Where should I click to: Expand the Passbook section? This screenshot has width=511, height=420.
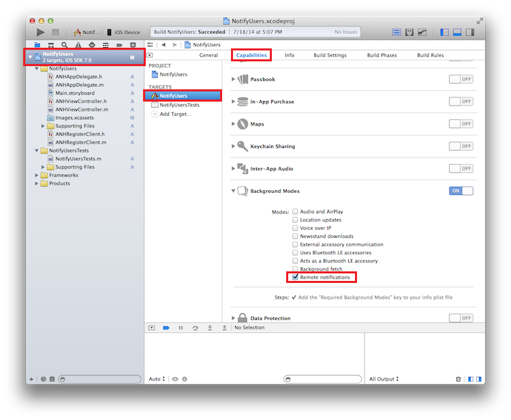click(233, 79)
